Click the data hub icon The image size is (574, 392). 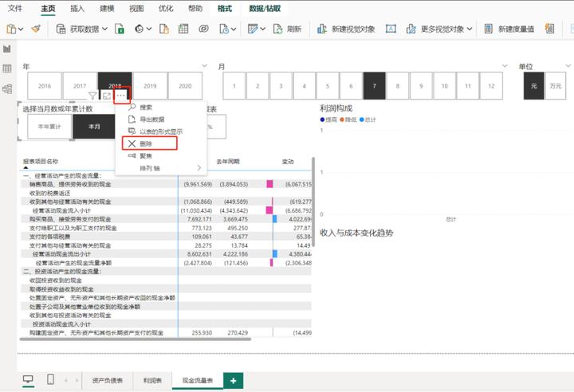(x=139, y=29)
